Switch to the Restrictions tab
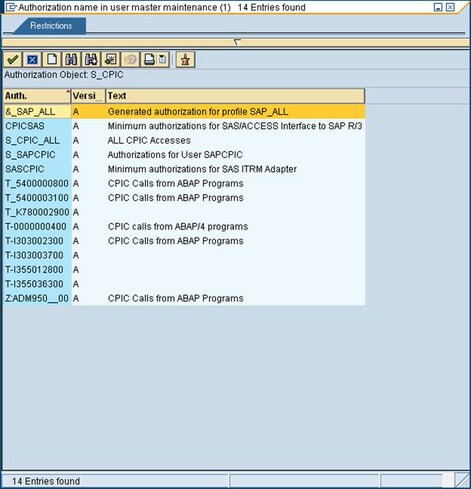Screen dimensions: 471x489 click(51, 26)
